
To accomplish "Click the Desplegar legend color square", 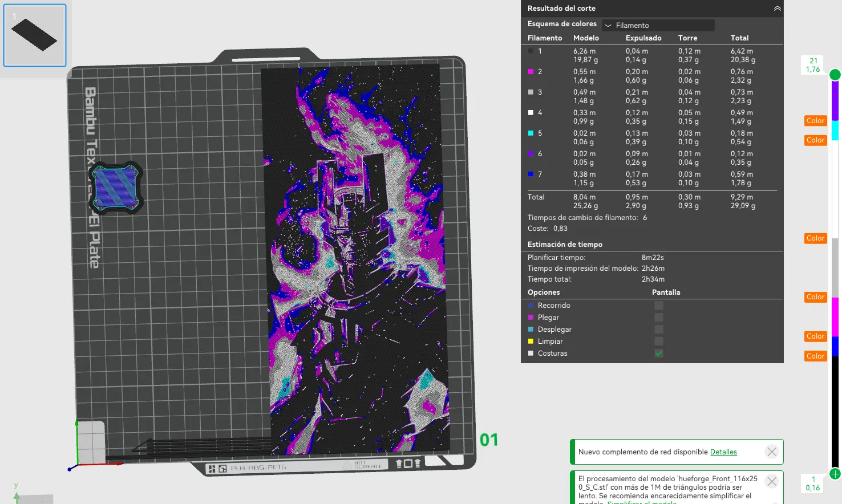I will pos(531,330).
